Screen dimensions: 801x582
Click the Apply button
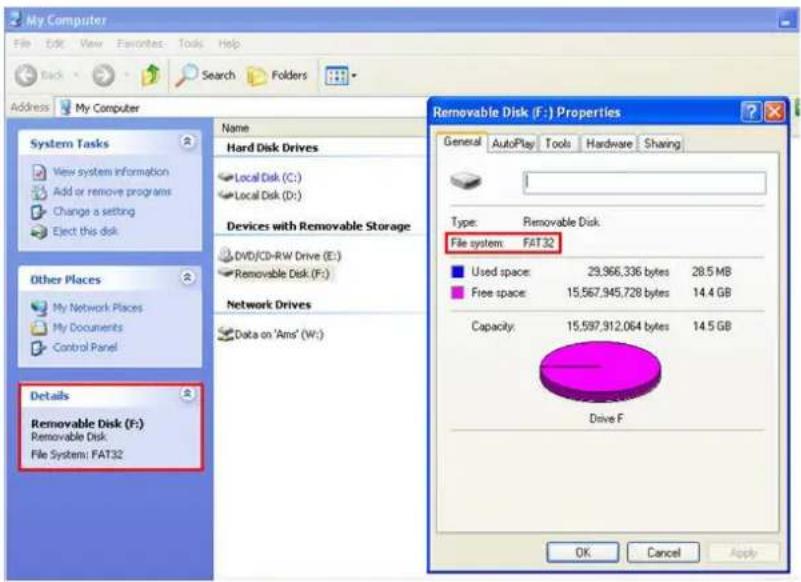pos(743,552)
